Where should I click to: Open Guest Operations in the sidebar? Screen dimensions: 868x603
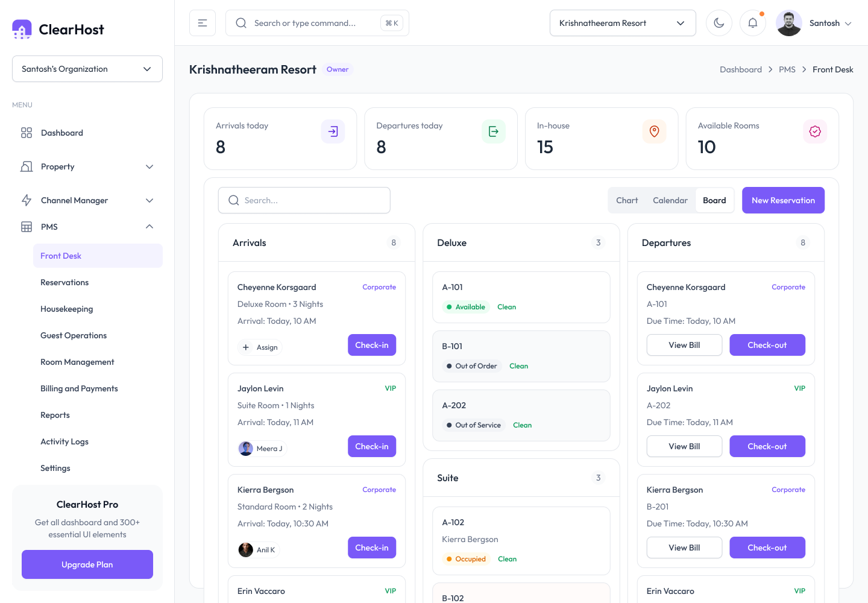coord(98,335)
